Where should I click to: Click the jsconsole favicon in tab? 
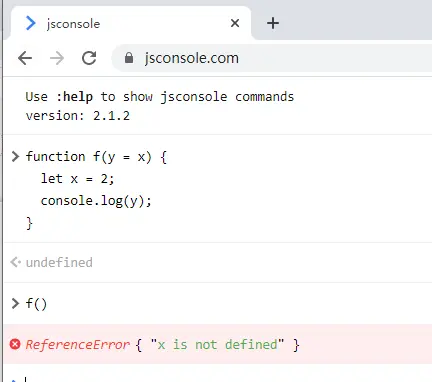pos(30,23)
